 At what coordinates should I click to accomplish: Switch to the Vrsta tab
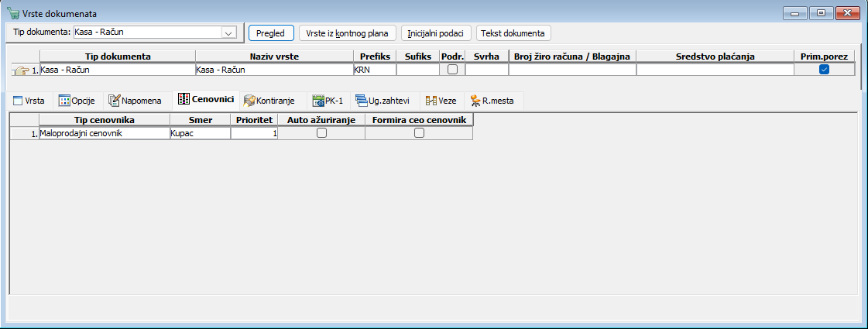[x=30, y=101]
